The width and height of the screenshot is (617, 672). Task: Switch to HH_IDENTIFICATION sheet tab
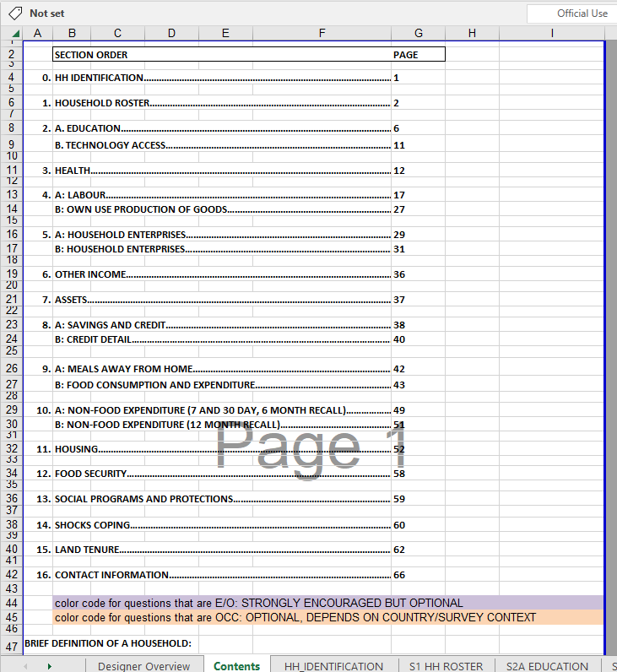(333, 665)
